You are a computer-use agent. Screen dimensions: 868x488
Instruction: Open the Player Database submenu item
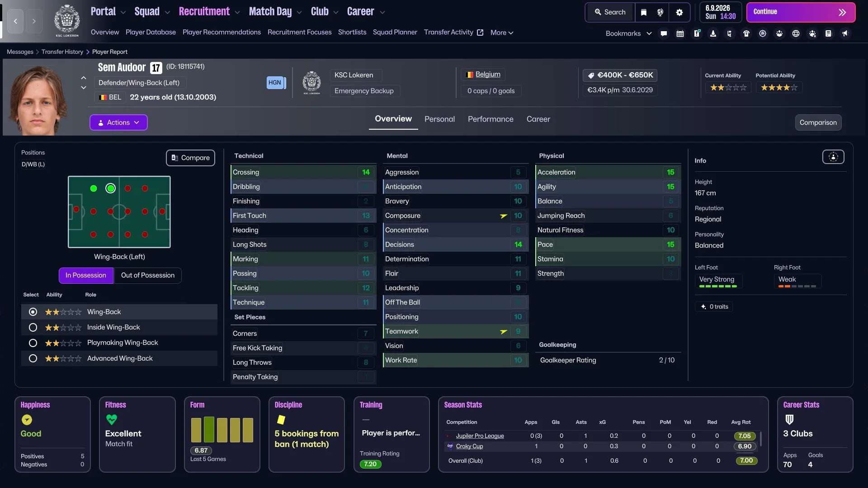pos(151,32)
